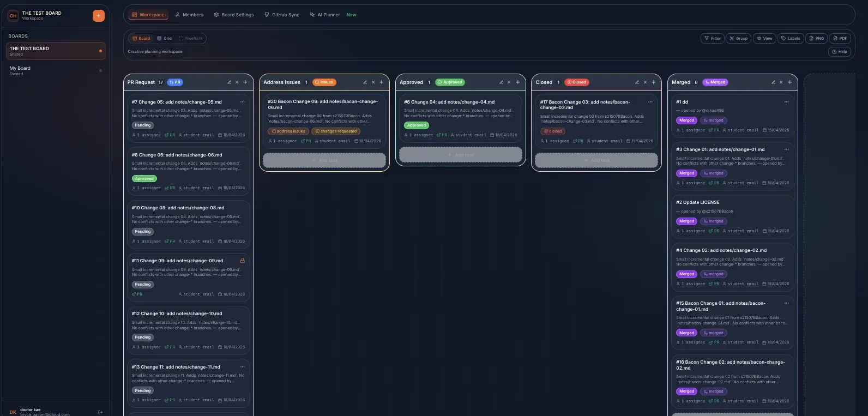Viewport: 868px width, 416px height.
Task: Delete the Merged column with X icon
Action: [781, 82]
